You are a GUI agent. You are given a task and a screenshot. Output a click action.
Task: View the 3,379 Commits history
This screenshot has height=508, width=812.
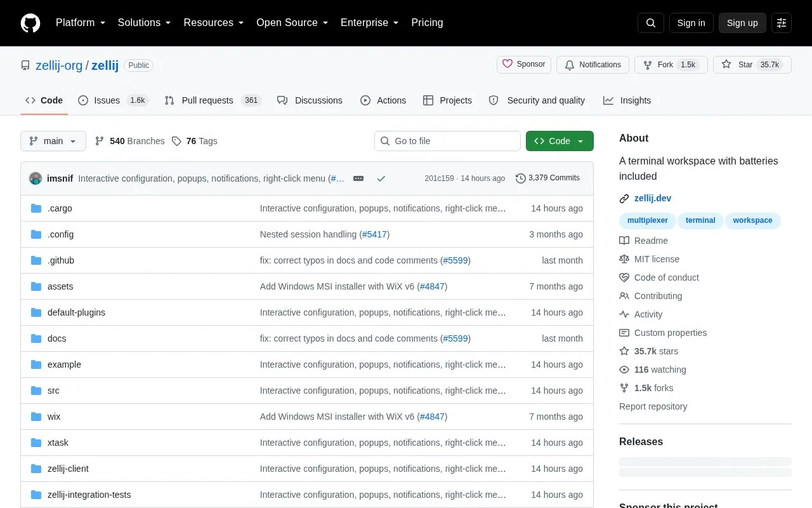pos(547,178)
